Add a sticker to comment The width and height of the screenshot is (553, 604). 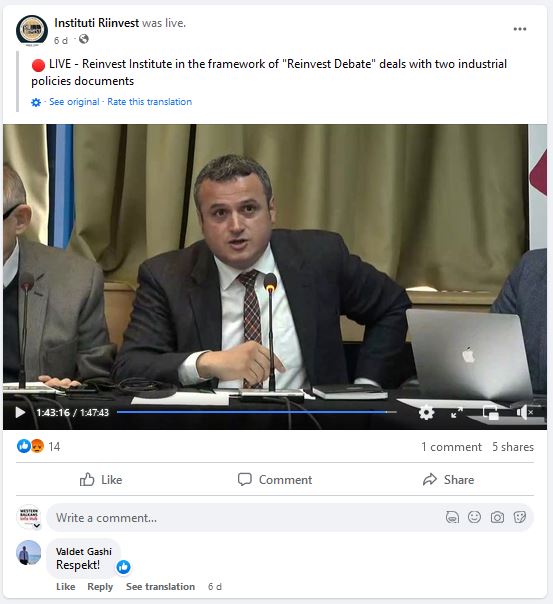(519, 517)
